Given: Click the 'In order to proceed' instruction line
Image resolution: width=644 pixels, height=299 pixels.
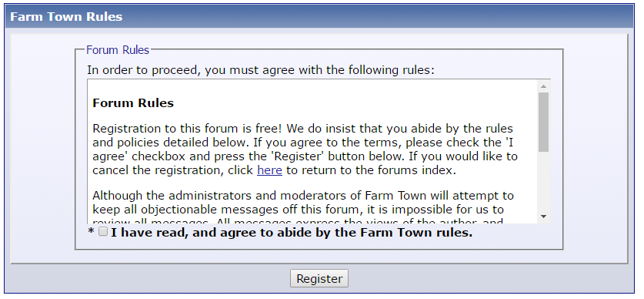Looking at the screenshot, I should tap(260, 70).
